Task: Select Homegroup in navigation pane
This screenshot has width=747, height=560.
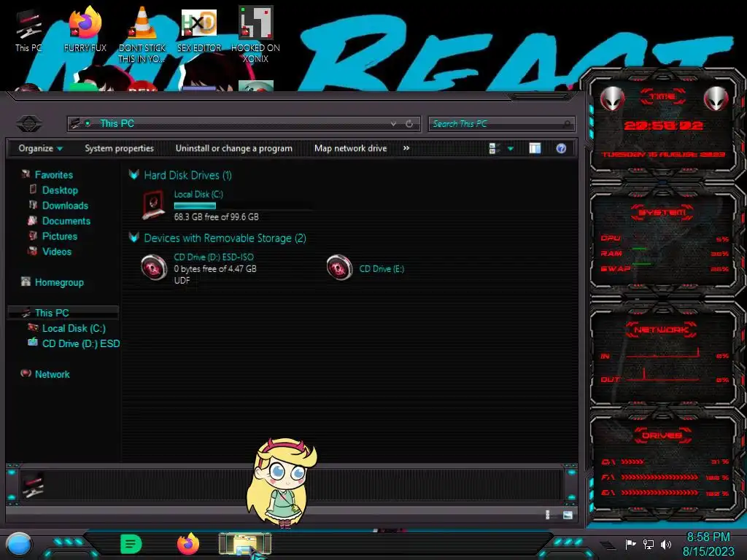Action: point(58,282)
